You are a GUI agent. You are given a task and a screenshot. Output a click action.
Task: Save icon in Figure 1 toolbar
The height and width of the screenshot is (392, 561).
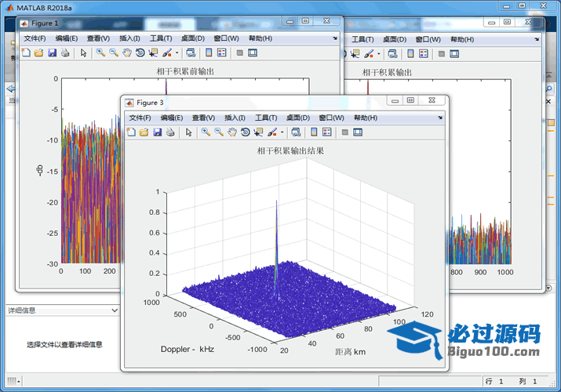[x=53, y=53]
